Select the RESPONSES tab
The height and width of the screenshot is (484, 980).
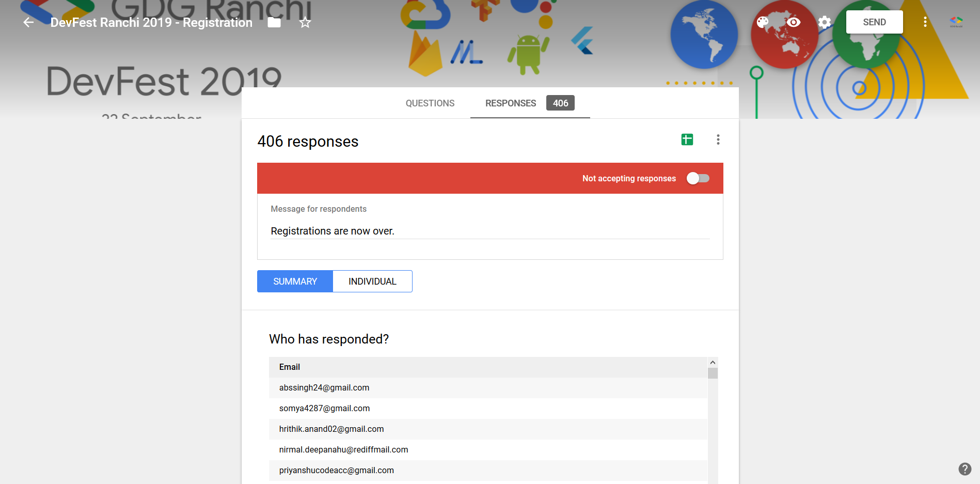tap(511, 103)
